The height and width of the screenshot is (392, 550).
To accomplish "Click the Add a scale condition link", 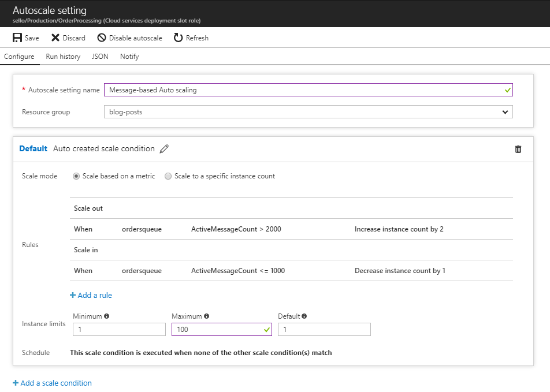I will click(x=56, y=383).
